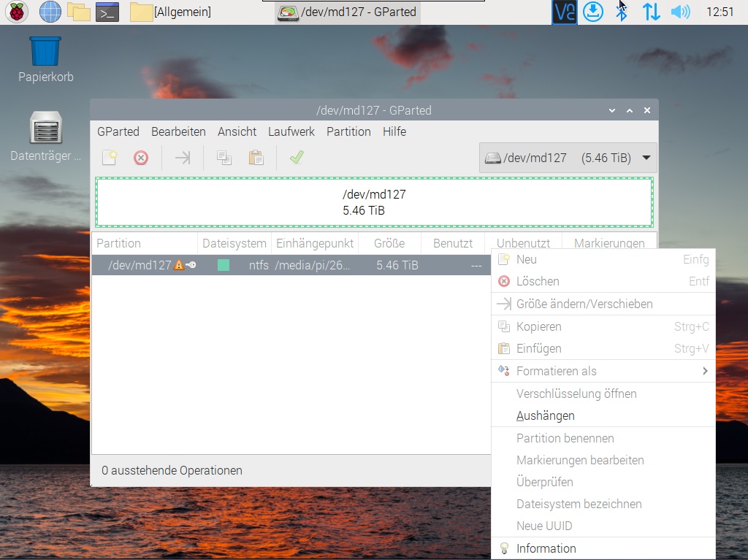Image resolution: width=748 pixels, height=560 pixels.
Task: Open the Raspberry Pi main menu
Action: (x=17, y=12)
